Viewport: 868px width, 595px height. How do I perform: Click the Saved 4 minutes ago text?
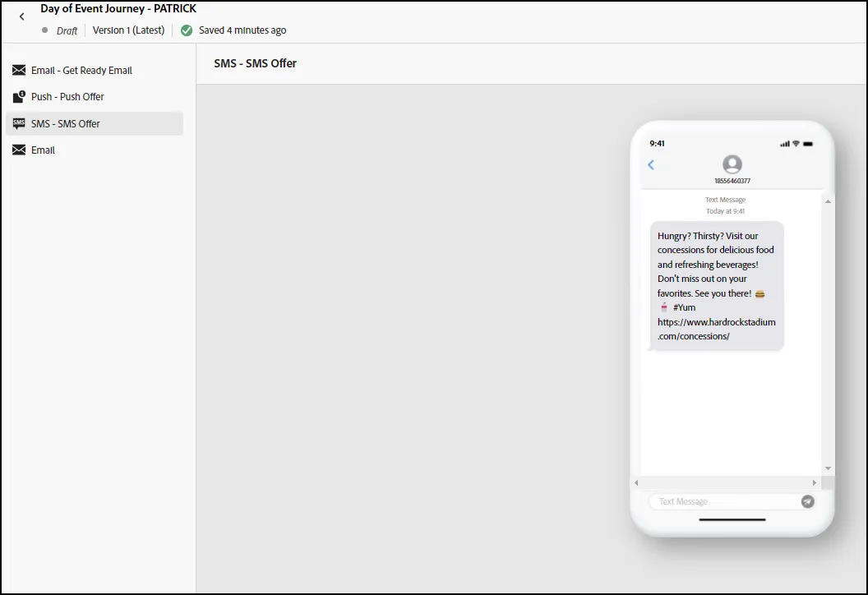(242, 30)
